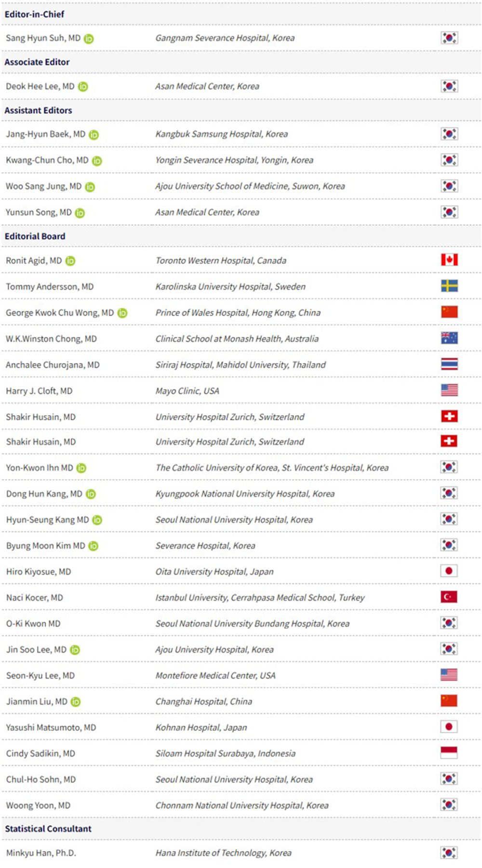Click ORCID icon next to Sang Hyun Suh
Screen dimensions: 482x868
coord(89,39)
